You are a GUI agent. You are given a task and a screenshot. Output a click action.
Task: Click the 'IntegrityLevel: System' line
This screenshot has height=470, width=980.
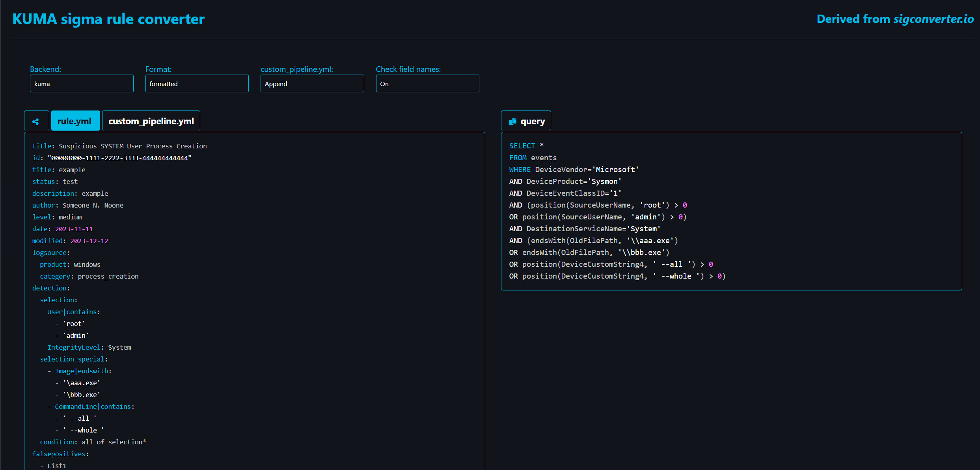click(89, 347)
